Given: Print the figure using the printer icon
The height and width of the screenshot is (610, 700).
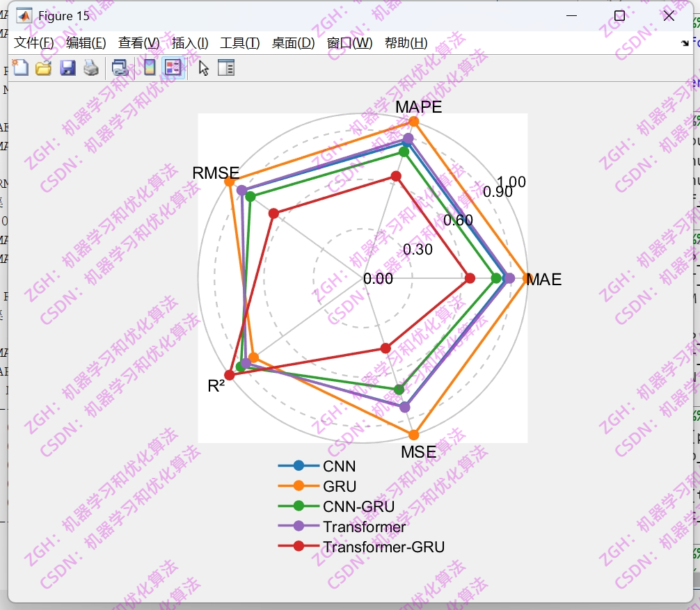Looking at the screenshot, I should (x=90, y=68).
